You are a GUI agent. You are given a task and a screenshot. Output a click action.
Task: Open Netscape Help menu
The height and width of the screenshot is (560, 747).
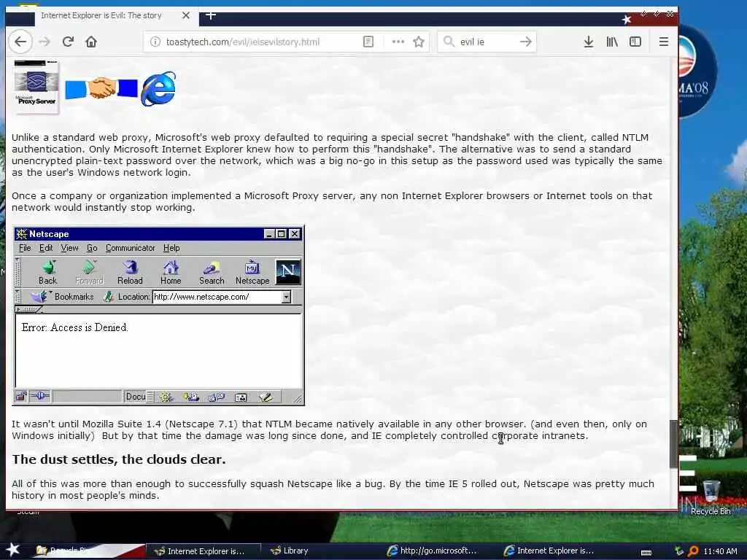pyautogui.click(x=171, y=248)
